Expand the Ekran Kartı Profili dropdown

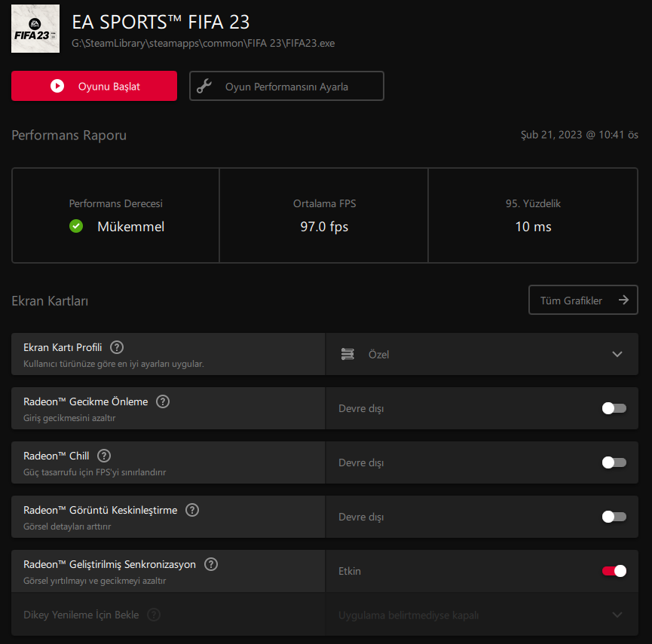tap(482, 354)
